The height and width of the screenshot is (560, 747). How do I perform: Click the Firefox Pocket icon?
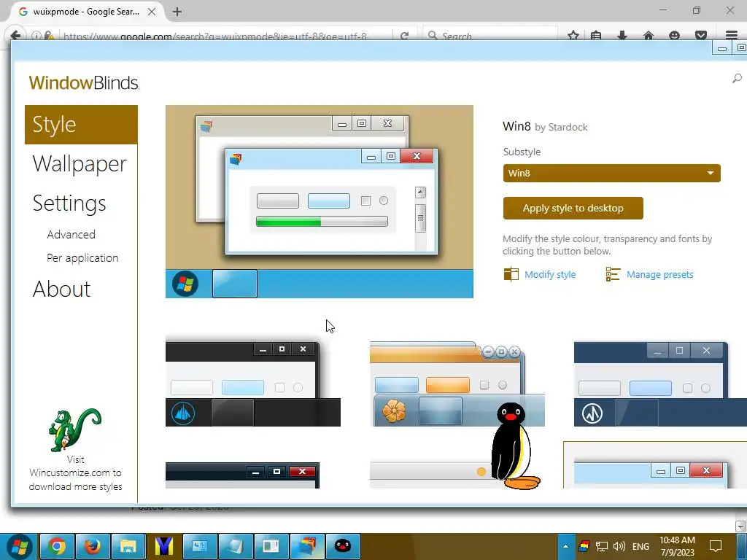point(701,36)
